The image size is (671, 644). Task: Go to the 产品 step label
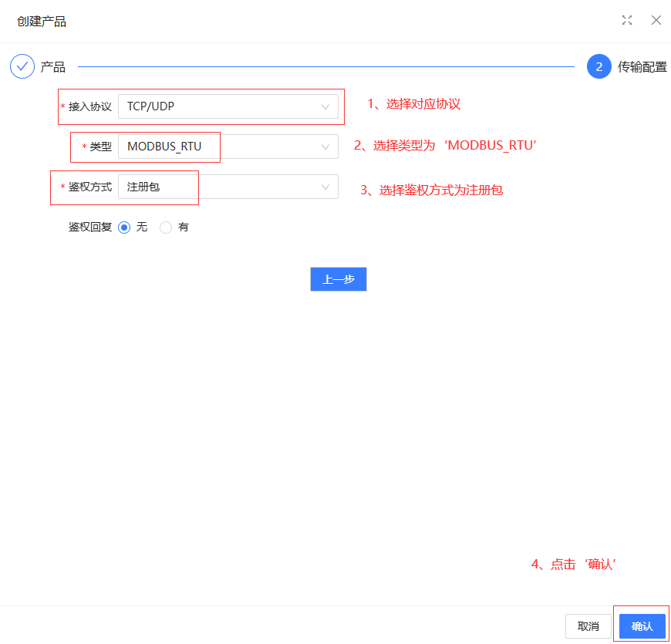point(53,67)
